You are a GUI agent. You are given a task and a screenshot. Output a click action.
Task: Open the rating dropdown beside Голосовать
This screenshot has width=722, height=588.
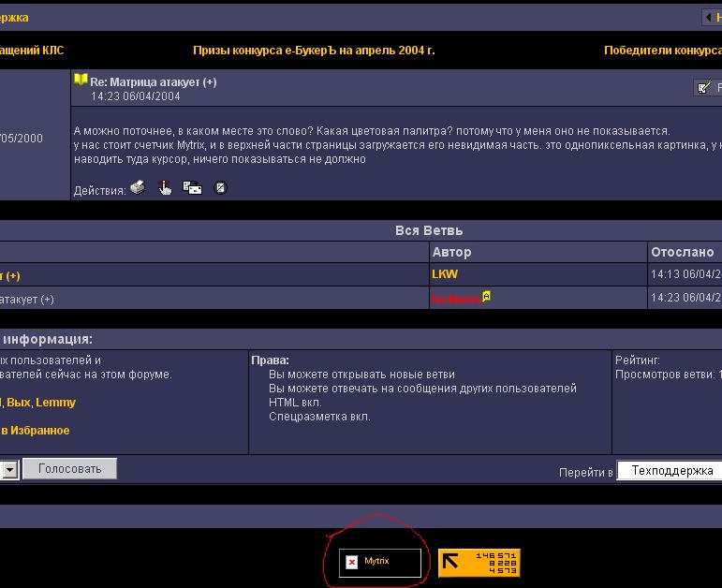(x=8, y=469)
